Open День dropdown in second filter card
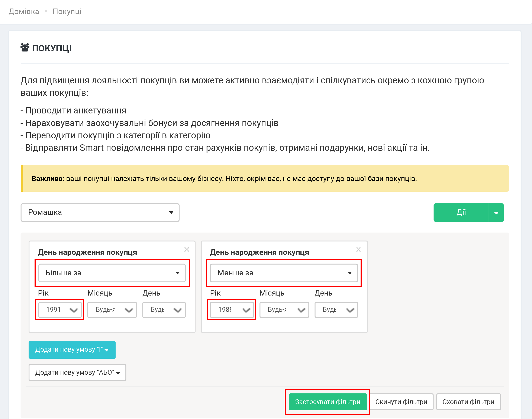 pos(336,310)
